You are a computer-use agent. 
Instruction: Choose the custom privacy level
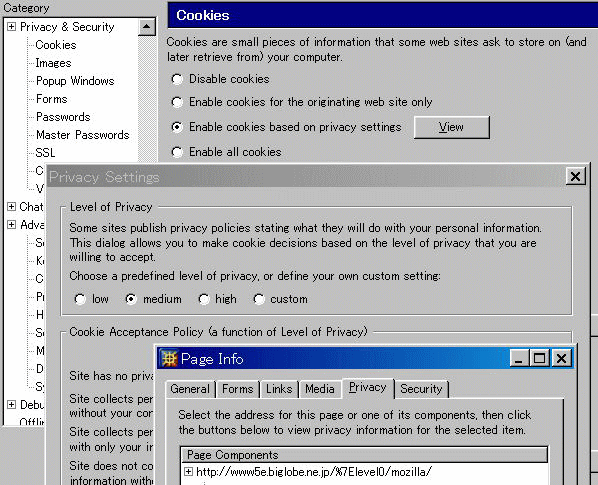259,299
